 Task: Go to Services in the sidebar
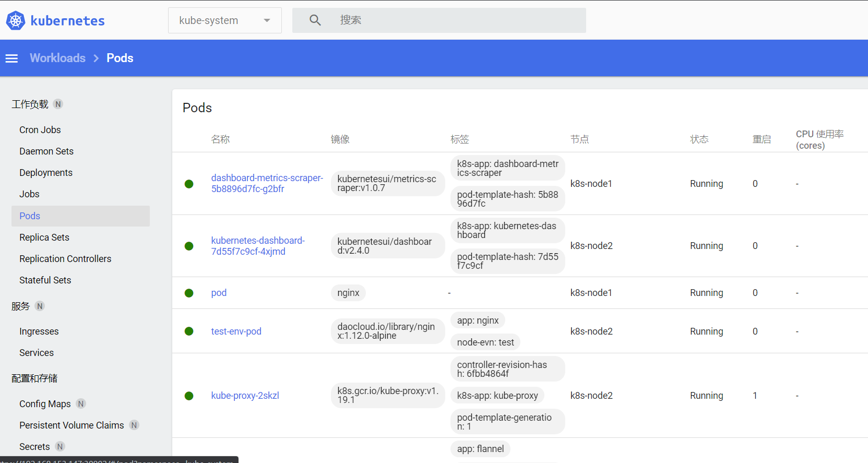37,353
